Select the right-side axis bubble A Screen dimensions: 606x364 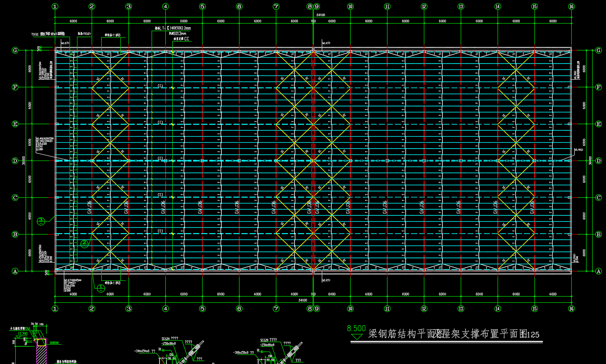click(x=599, y=271)
